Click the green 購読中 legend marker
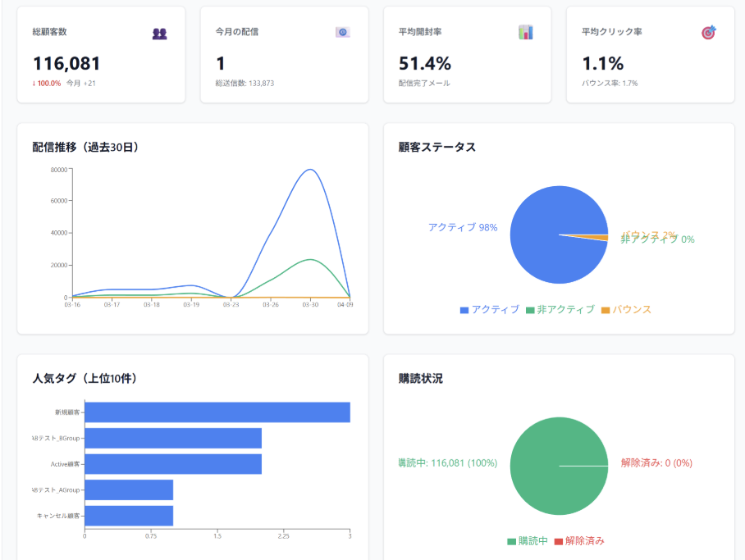Screen dimensions: 745x560 [x=510, y=541]
